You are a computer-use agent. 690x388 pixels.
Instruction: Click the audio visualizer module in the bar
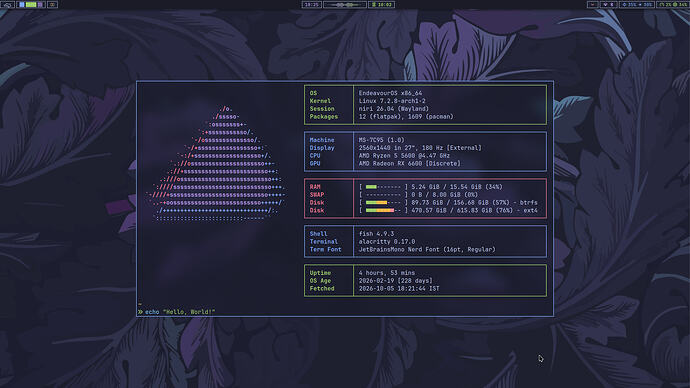(x=345, y=4)
